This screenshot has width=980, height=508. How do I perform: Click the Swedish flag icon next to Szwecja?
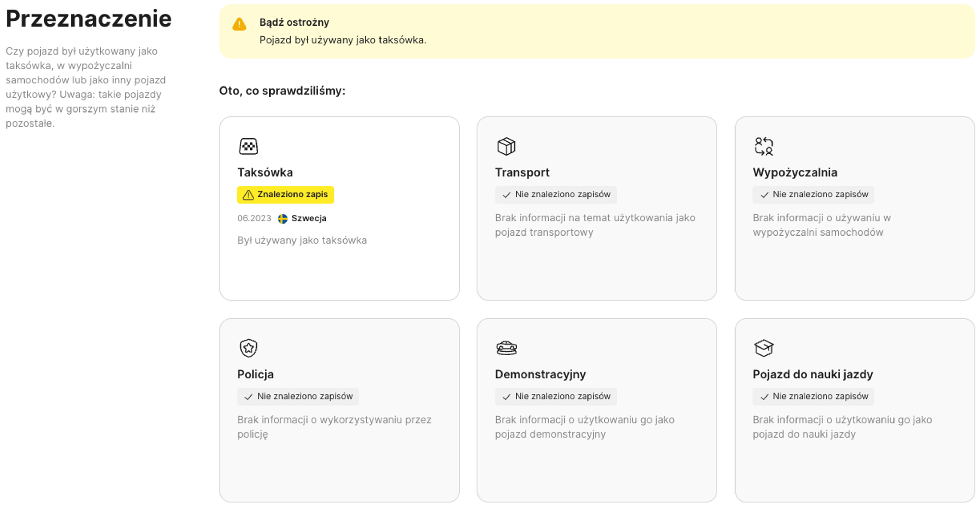[x=282, y=219]
